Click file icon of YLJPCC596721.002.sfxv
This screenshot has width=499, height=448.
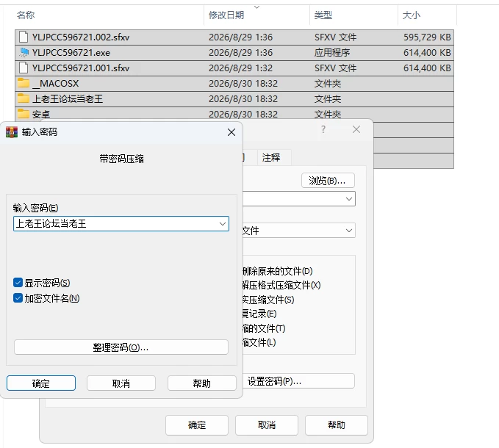(x=24, y=37)
